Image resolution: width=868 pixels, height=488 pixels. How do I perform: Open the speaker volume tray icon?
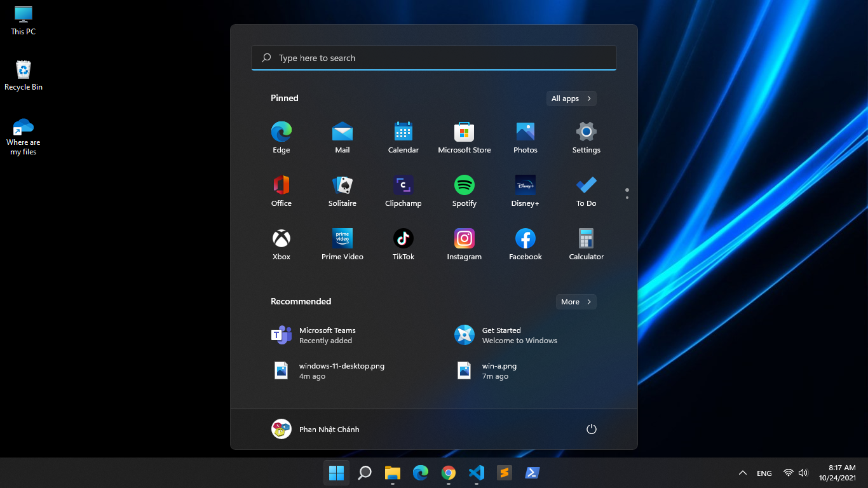tap(803, 473)
